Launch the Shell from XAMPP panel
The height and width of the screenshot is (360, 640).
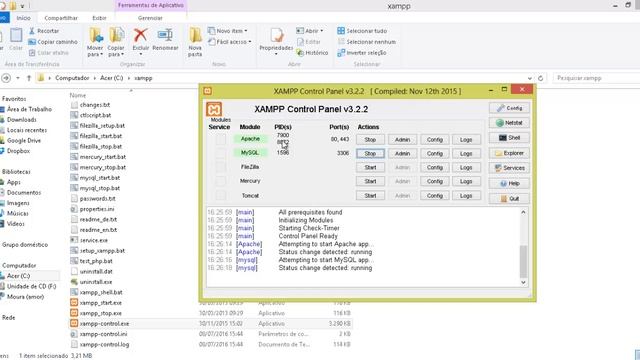point(509,138)
